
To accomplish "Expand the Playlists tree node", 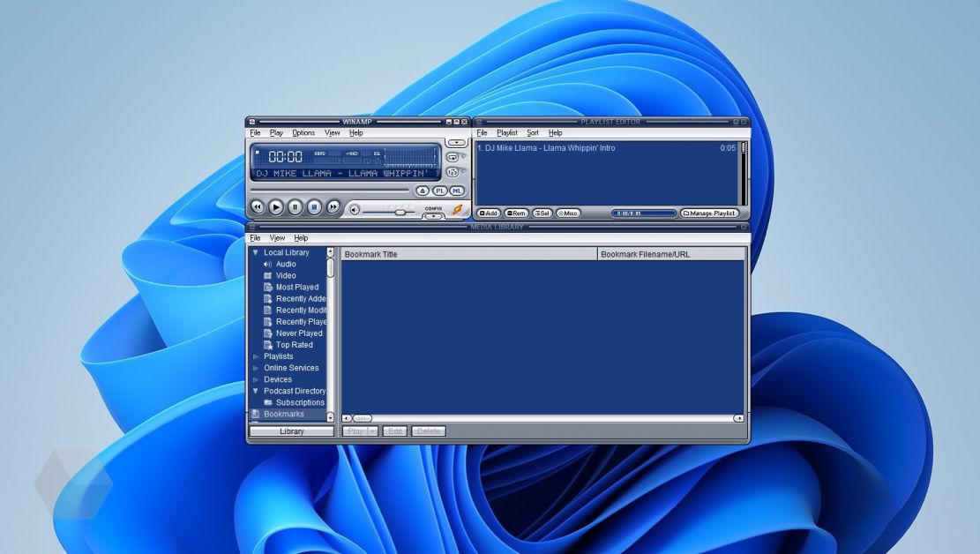I will (255, 356).
